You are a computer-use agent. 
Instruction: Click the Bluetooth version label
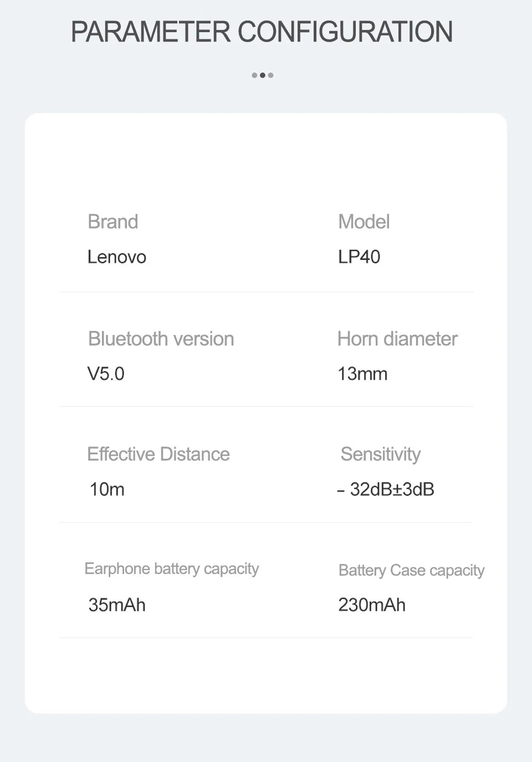point(161,339)
